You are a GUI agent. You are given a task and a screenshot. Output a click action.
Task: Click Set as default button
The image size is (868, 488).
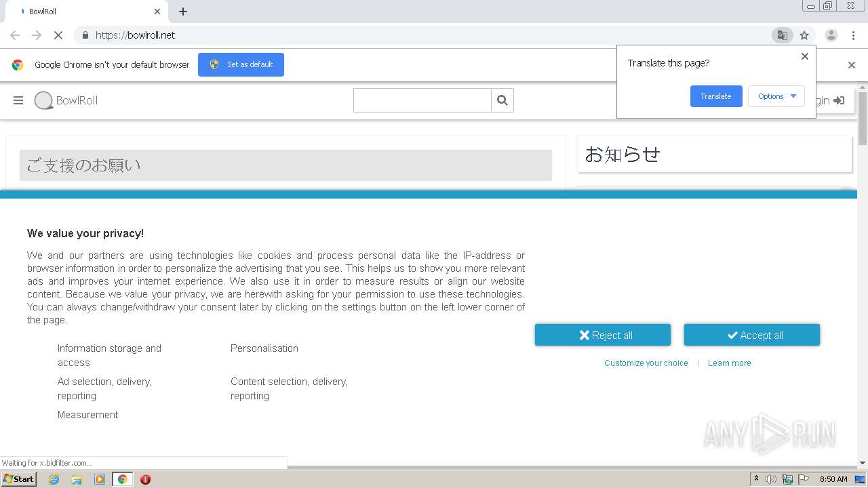coord(241,64)
